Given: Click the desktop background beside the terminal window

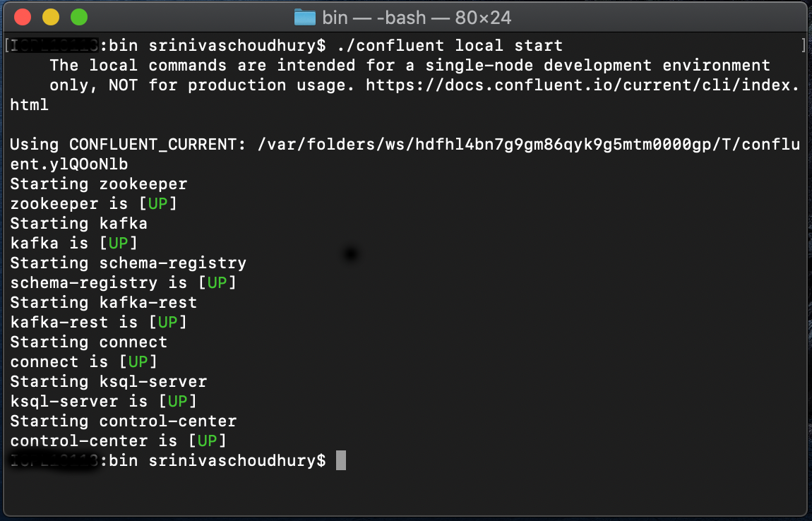Looking at the screenshot, I should (x=810, y=282).
